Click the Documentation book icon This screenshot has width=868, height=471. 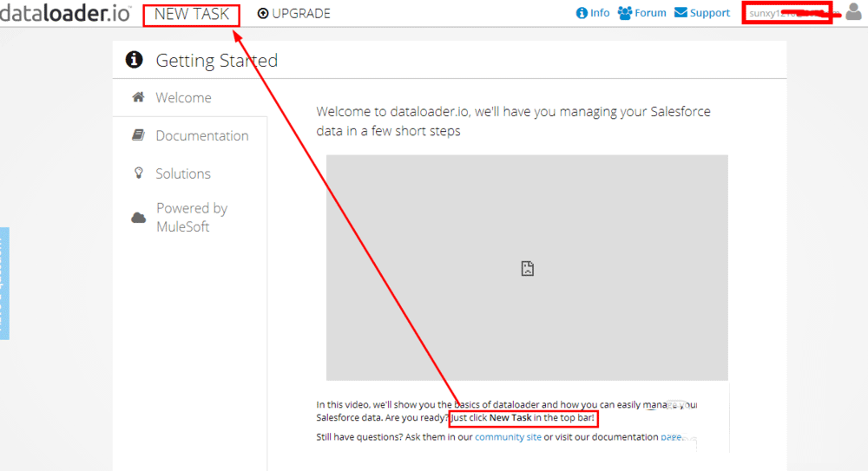click(138, 135)
